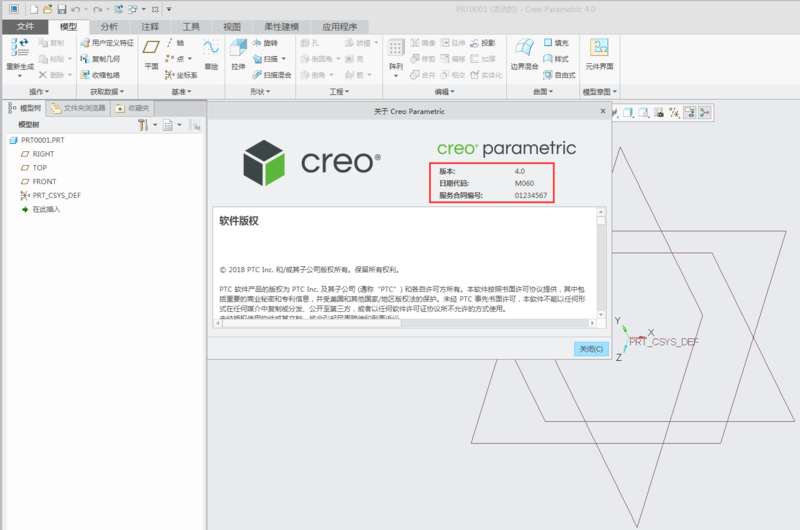Screen dimensions: 800x530
Task: Select PRT0001.PRT in the model tree
Action: pyautogui.click(x=37, y=140)
